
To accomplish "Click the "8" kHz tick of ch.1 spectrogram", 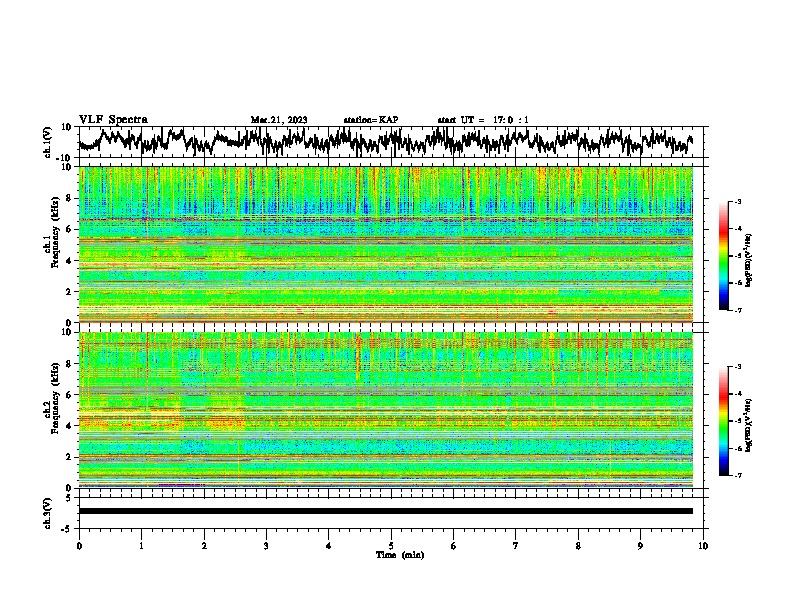I will click(x=69, y=198).
